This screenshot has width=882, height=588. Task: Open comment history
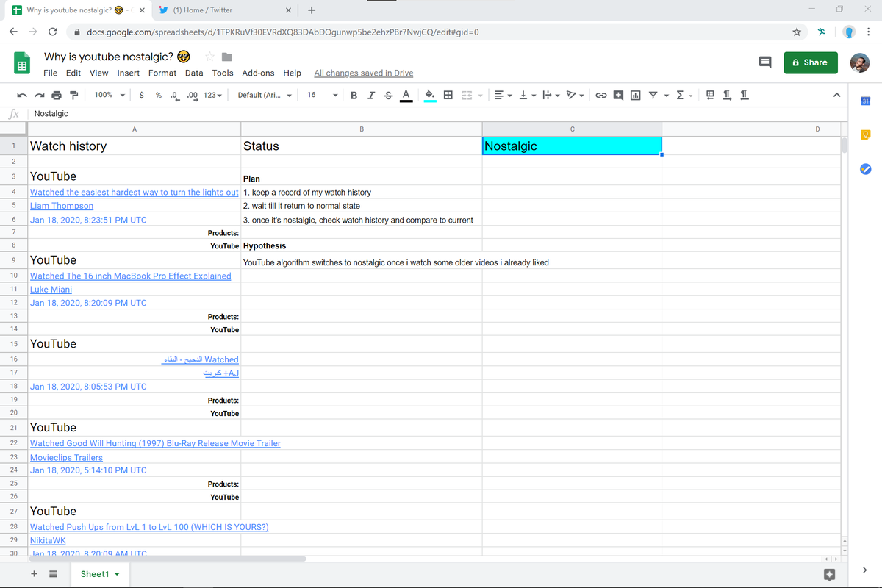765,62
